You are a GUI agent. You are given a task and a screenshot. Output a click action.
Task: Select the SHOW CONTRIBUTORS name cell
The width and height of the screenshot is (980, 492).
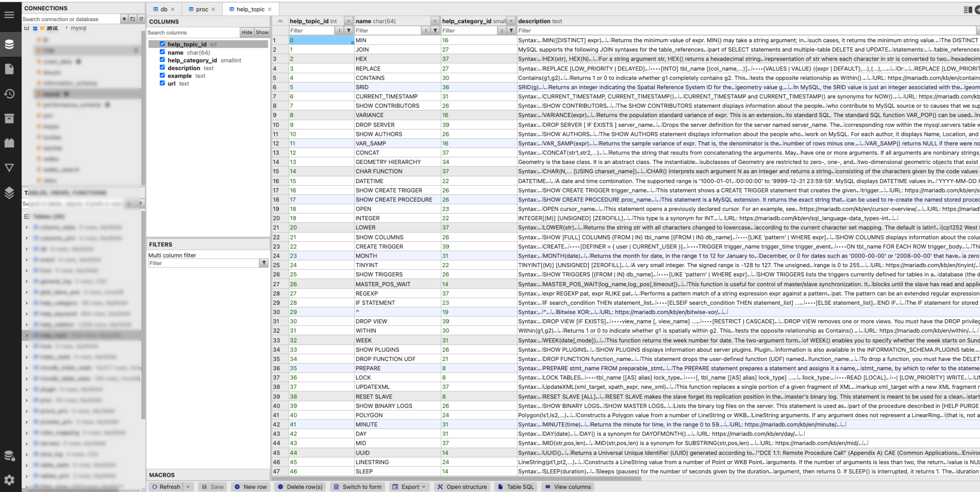[x=397, y=106]
